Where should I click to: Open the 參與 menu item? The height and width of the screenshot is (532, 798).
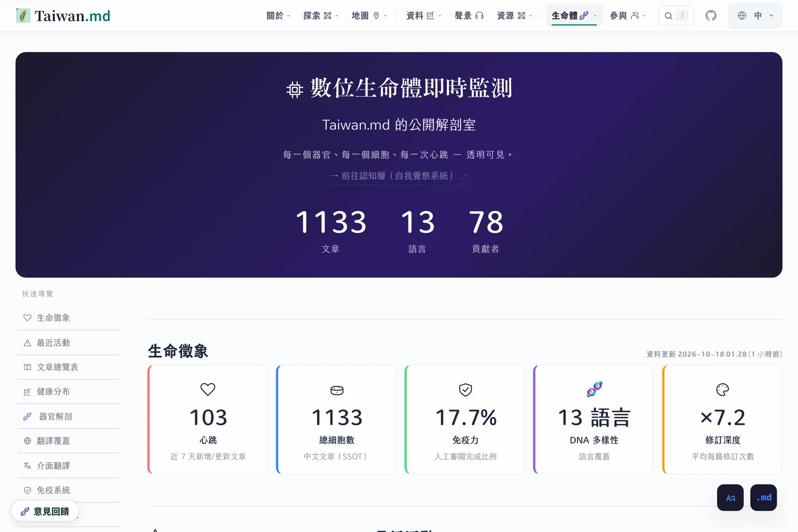click(x=627, y=15)
